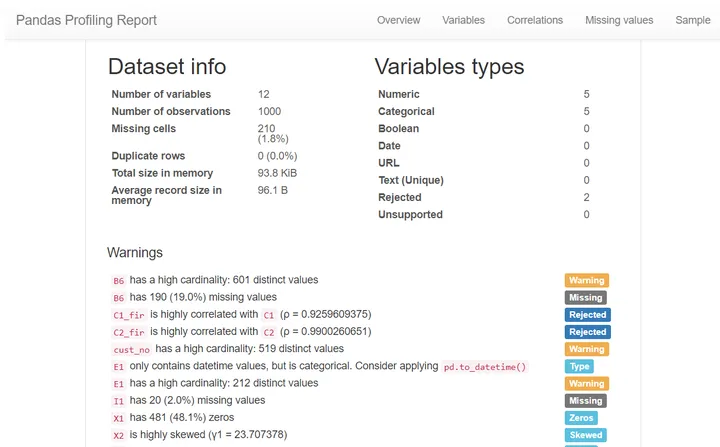Open the Pandas Profiling Report brand link

[85, 20]
